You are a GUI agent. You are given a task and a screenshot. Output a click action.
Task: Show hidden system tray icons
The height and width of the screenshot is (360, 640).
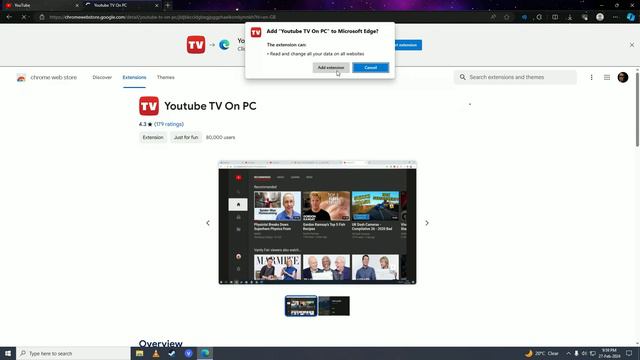[568, 353]
